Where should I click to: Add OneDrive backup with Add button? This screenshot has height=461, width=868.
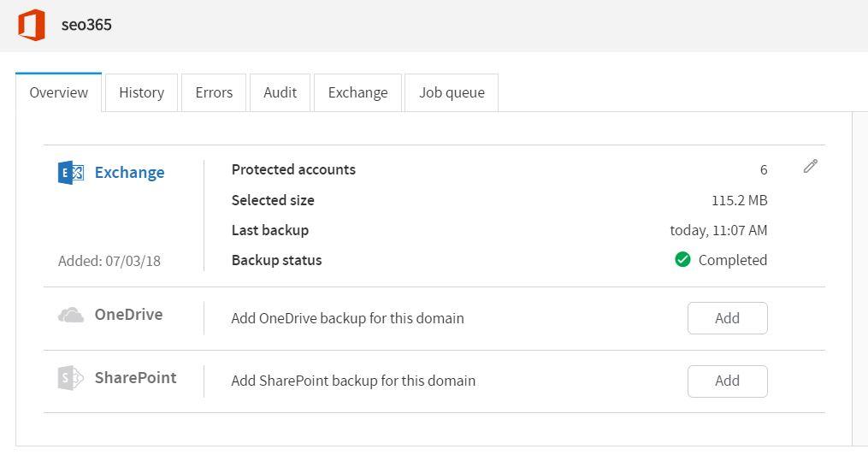tap(728, 318)
